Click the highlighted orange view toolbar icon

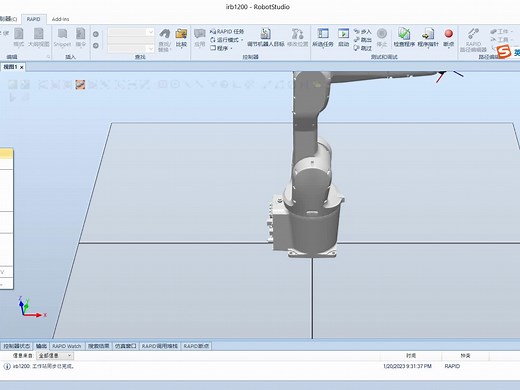point(80,85)
